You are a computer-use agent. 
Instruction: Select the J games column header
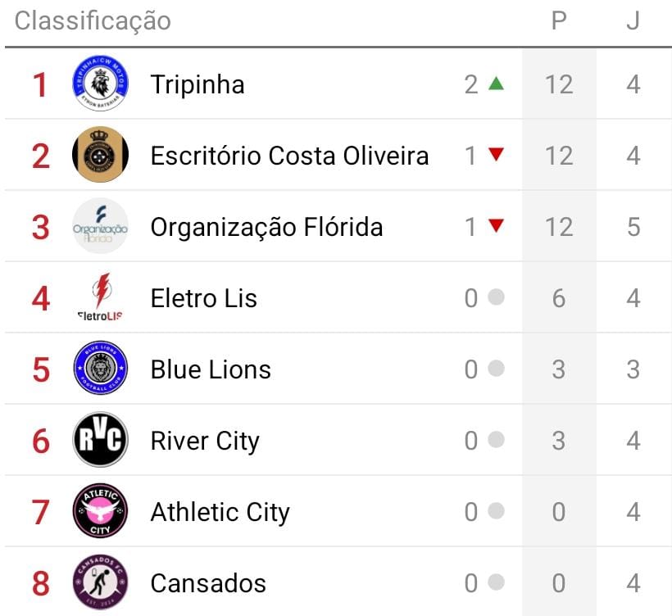(633, 21)
